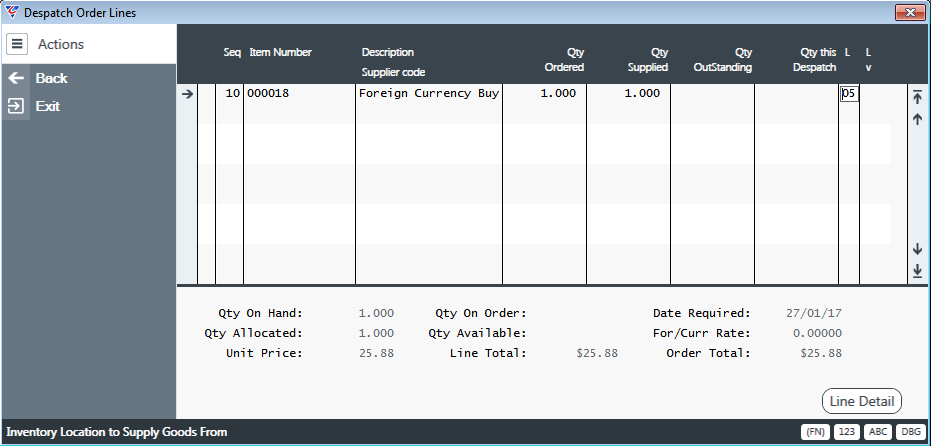
Task: Click the Date Required value 27/01/17
Action: tap(814, 313)
